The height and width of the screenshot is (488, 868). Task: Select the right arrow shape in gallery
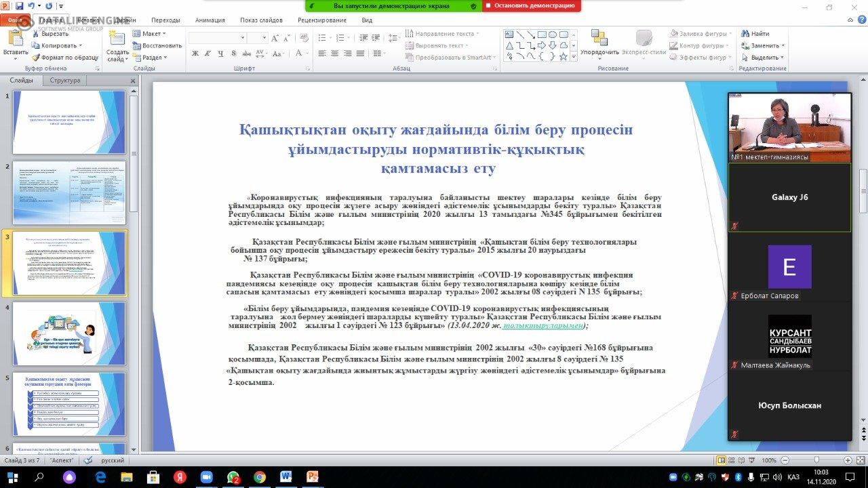point(541,45)
